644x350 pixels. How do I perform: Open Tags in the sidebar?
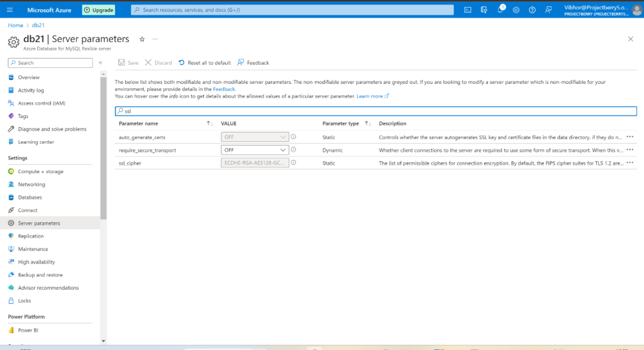click(x=23, y=116)
